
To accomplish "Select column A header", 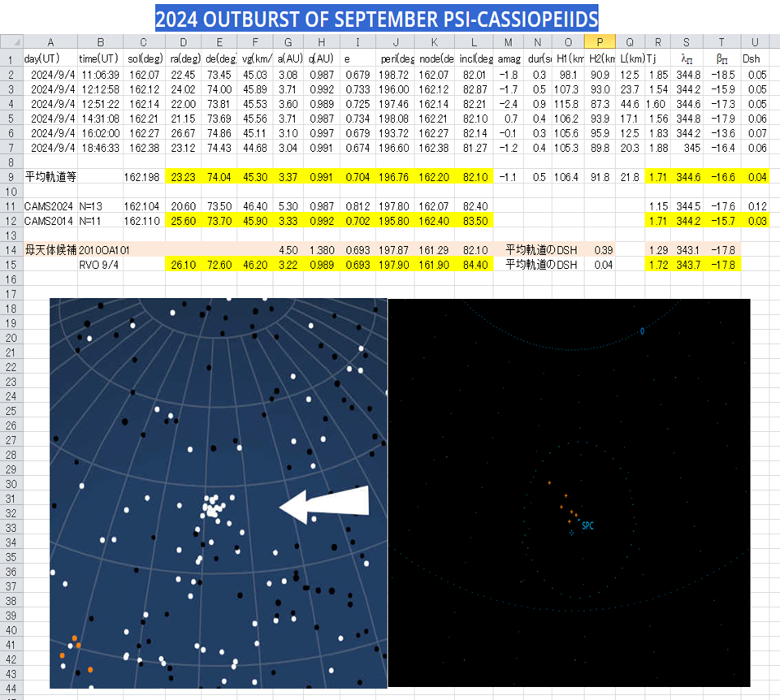I will pos(50,42).
